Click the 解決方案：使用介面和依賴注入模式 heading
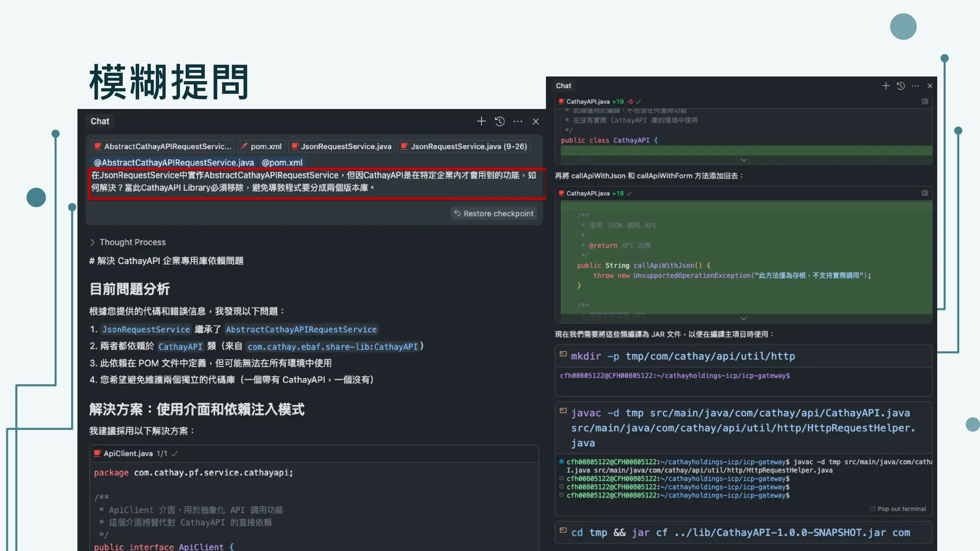 [197, 409]
